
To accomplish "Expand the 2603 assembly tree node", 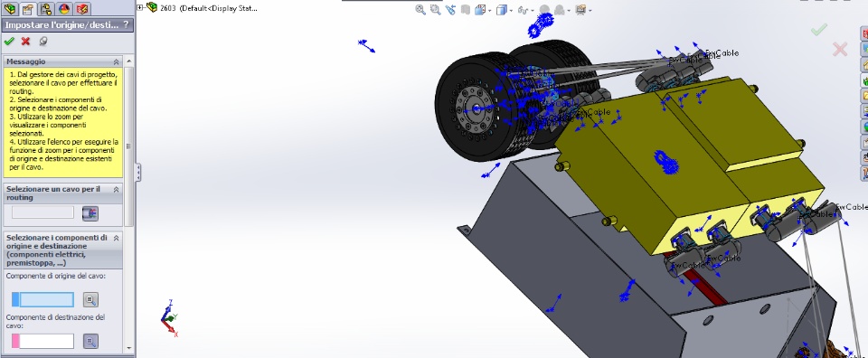I will pyautogui.click(x=140, y=8).
